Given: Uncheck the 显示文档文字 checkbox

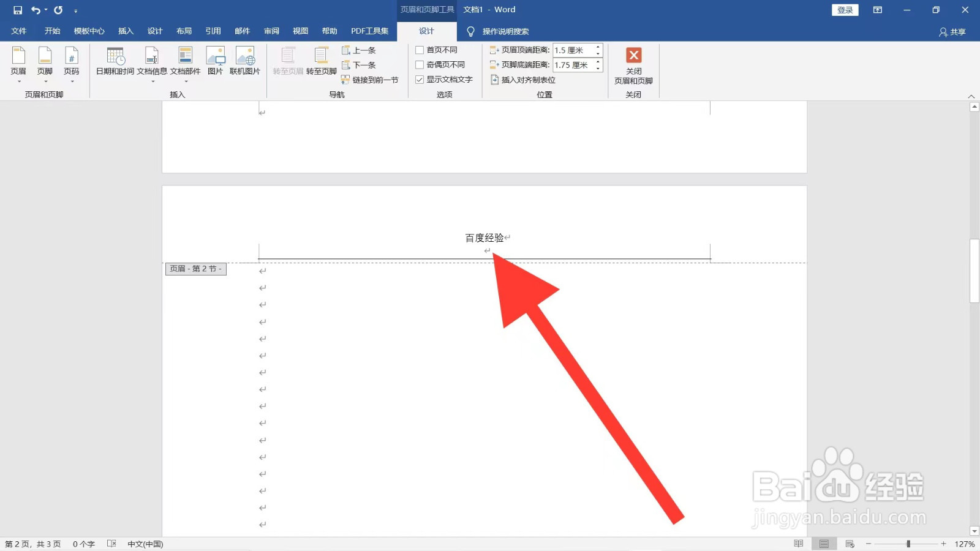Looking at the screenshot, I should (x=420, y=80).
